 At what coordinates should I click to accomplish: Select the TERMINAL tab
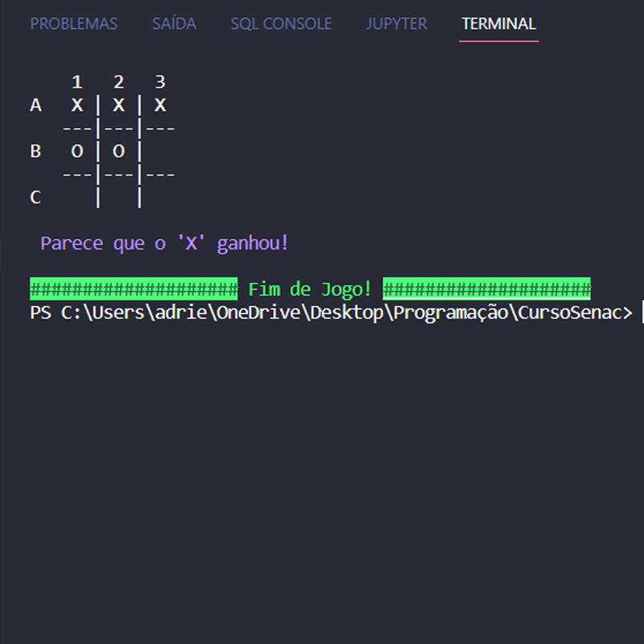498,24
